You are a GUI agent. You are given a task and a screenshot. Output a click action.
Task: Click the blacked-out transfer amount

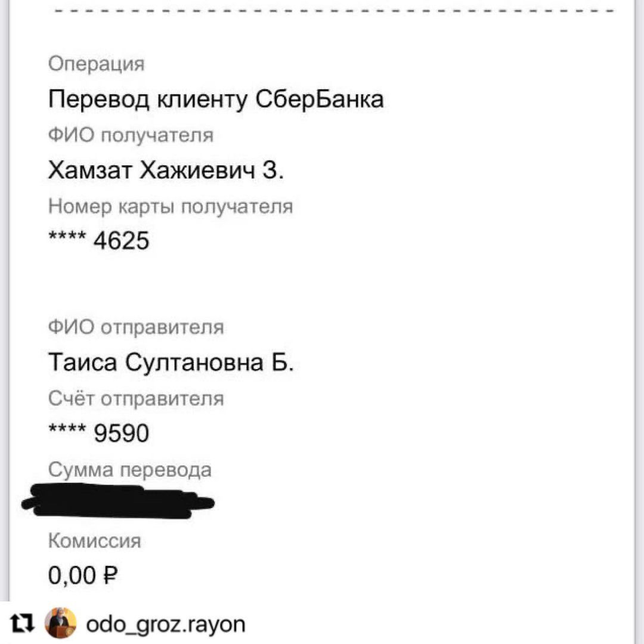116,501
